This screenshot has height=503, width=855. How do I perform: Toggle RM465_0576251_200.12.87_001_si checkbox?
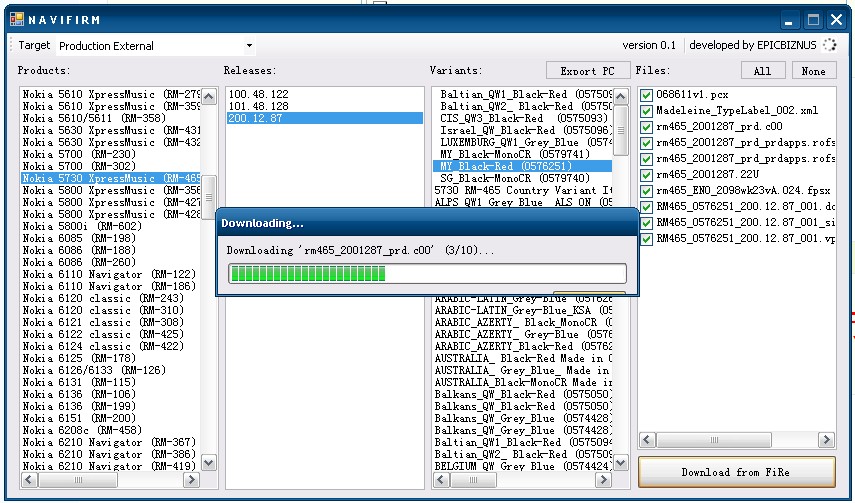tap(647, 223)
